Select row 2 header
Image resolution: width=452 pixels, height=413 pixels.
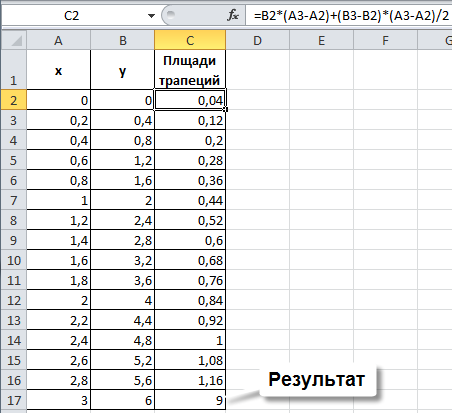[14, 100]
